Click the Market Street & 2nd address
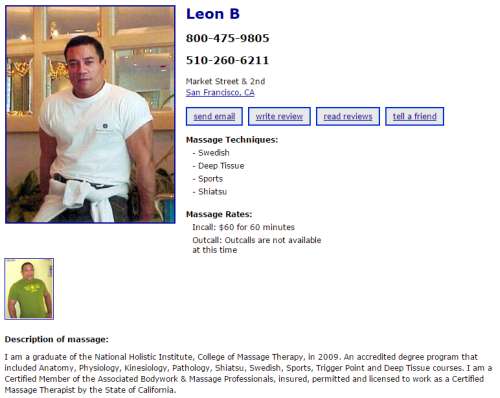 tap(225, 81)
